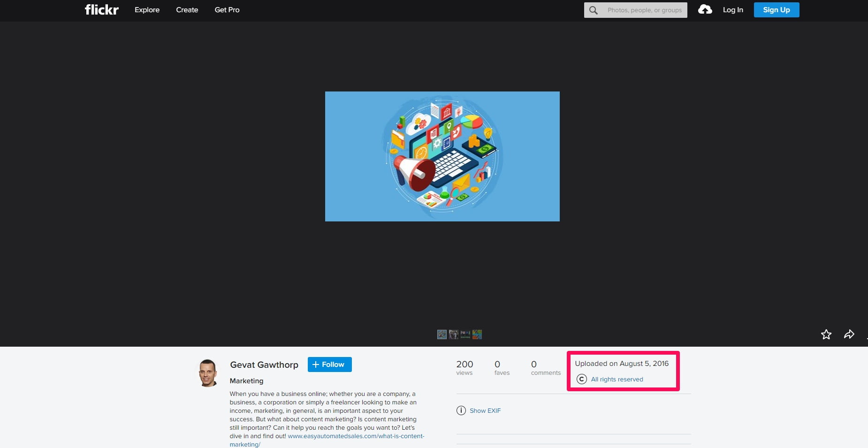The image size is (868, 448).
Task: Open the All rights reserved license link
Action: coord(617,379)
